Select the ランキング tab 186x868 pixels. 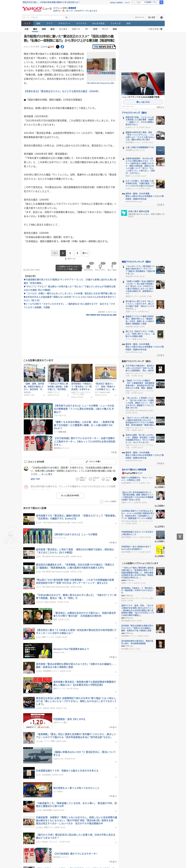115,24
